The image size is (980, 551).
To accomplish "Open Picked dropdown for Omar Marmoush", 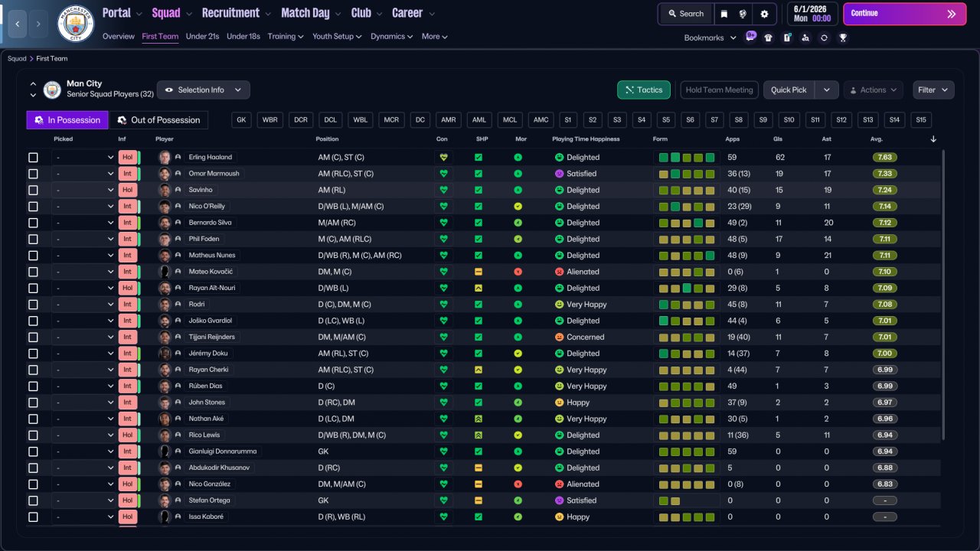I will coord(83,174).
